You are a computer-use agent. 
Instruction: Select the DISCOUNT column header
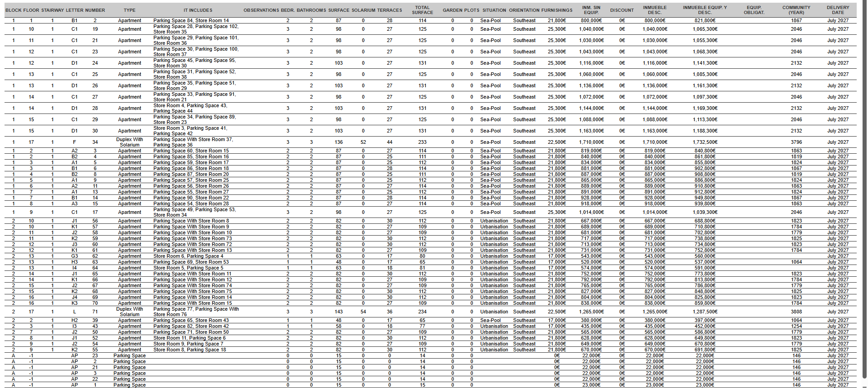(x=622, y=10)
